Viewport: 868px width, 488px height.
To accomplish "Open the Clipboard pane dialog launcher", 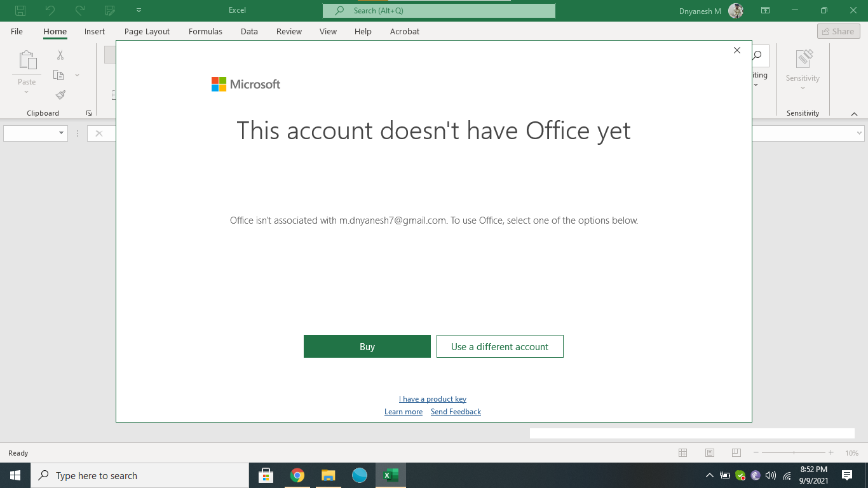I will (x=89, y=113).
